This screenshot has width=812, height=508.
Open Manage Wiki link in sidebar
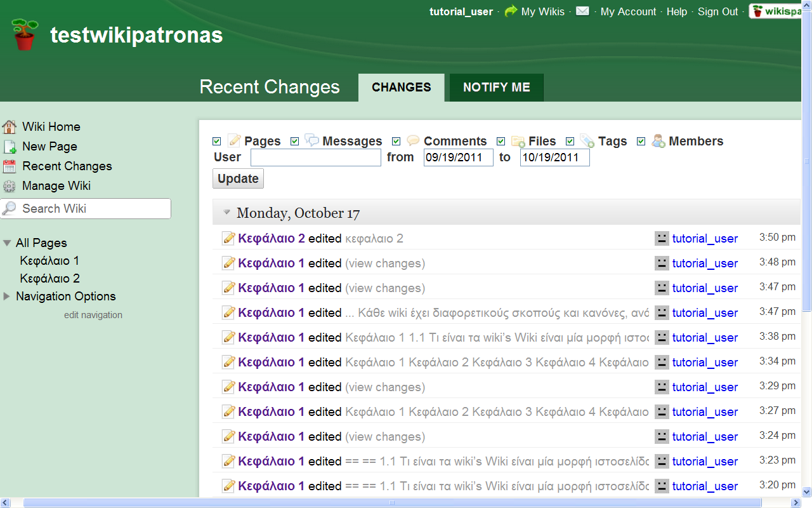pos(56,186)
